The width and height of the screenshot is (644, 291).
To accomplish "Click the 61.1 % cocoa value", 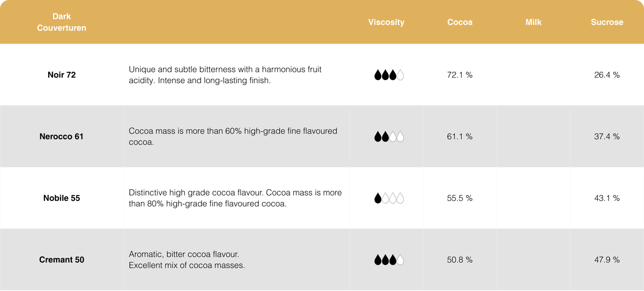I will point(460,137).
